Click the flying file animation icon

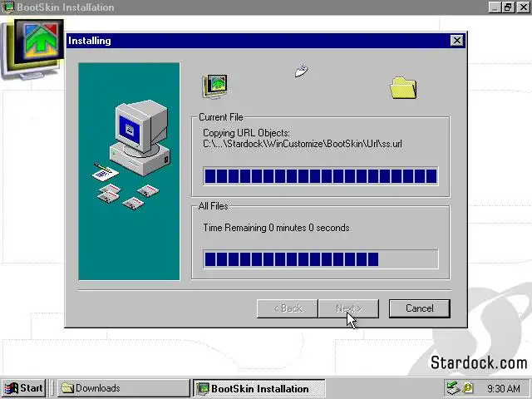point(301,71)
